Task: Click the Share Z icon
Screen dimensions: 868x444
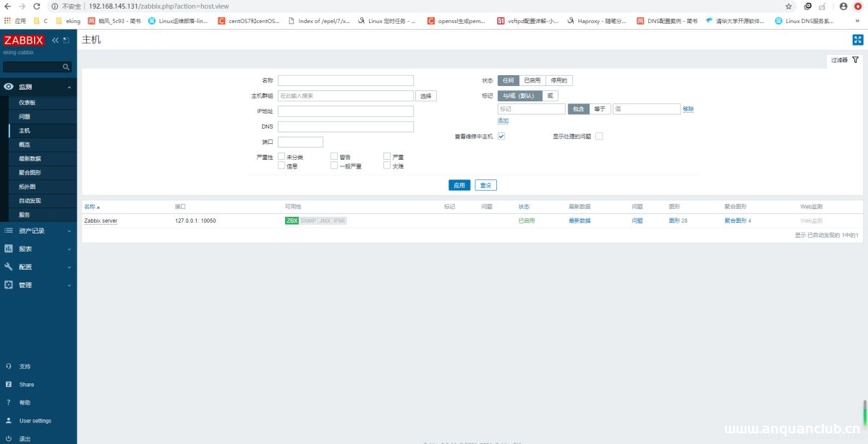Action: (x=9, y=384)
